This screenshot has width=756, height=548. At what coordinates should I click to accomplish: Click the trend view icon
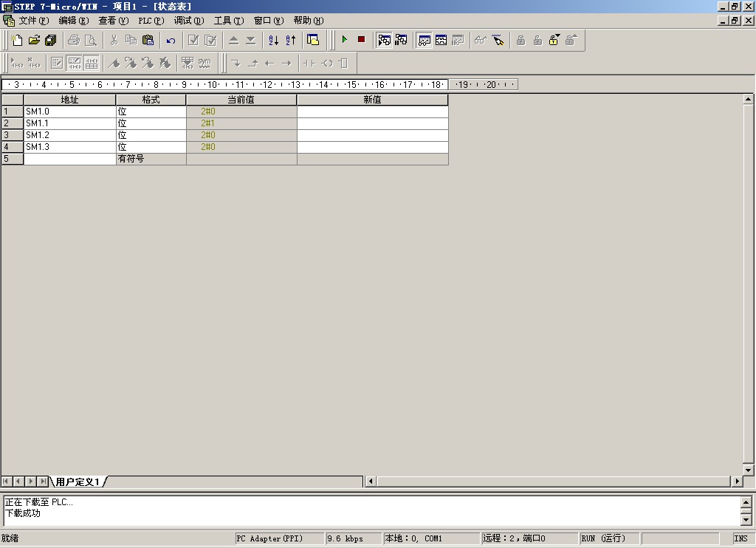pyautogui.click(x=441, y=40)
